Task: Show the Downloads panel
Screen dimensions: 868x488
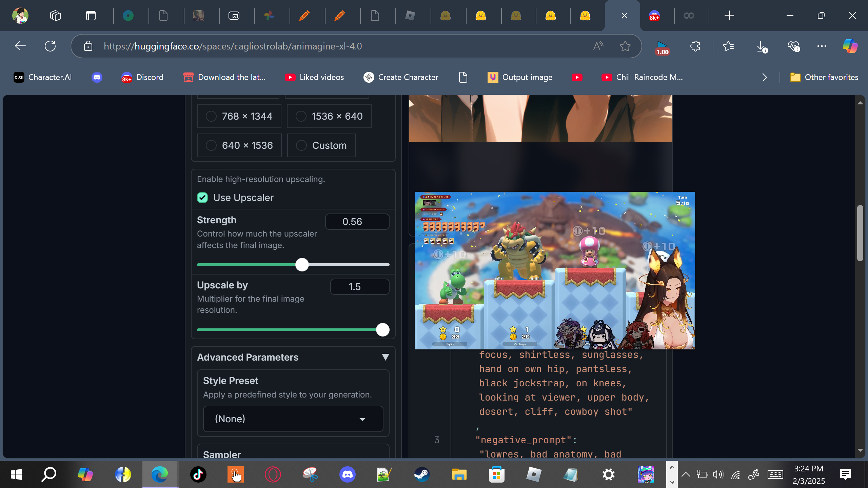Action: [x=762, y=47]
